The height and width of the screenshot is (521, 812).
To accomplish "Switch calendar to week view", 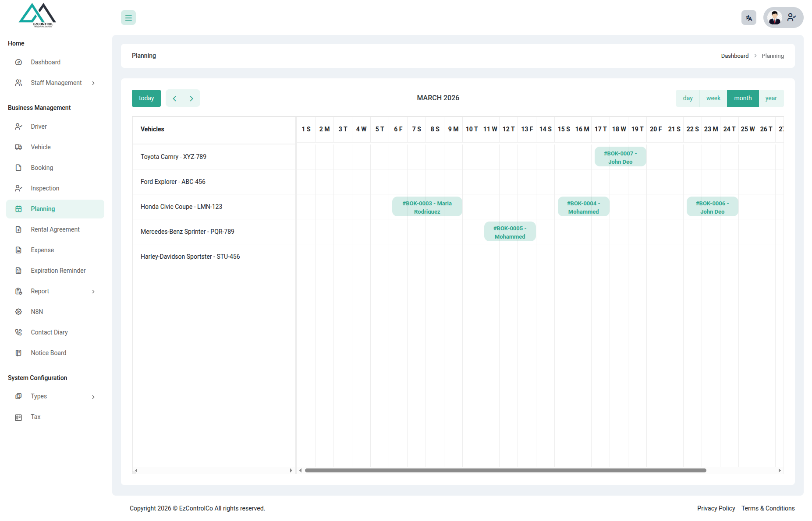I will 713,98.
